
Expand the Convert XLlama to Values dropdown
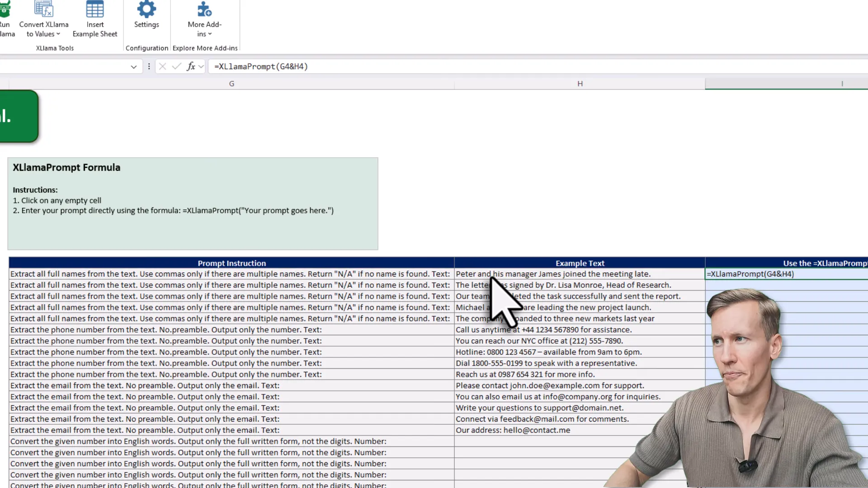[x=58, y=34]
